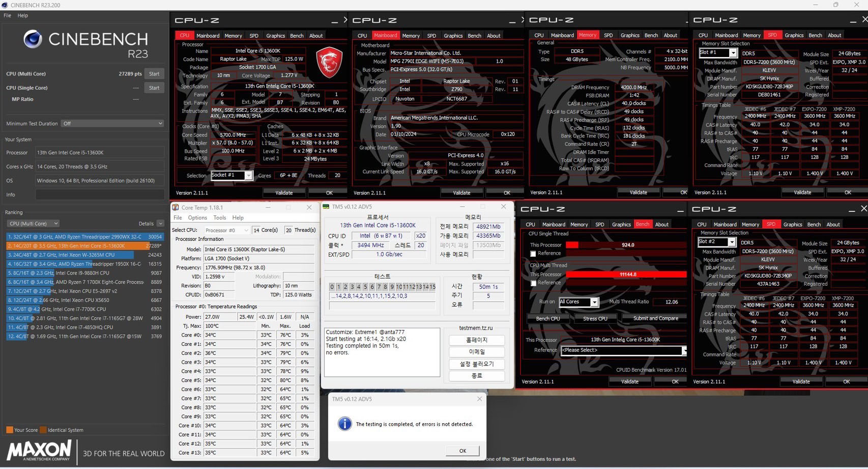This screenshot has width=868, height=469.
Task: Open the Cinebench Help menu
Action: pyautogui.click(x=22, y=15)
